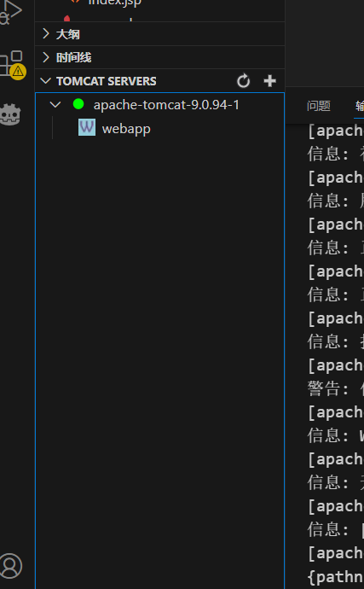
Task: Click the yellow warning badge on Extensions
Action: point(18,72)
